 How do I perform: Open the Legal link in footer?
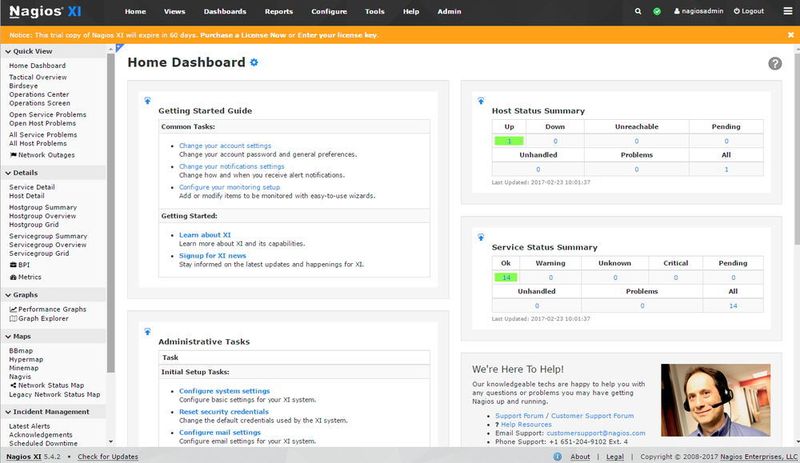(x=615, y=457)
